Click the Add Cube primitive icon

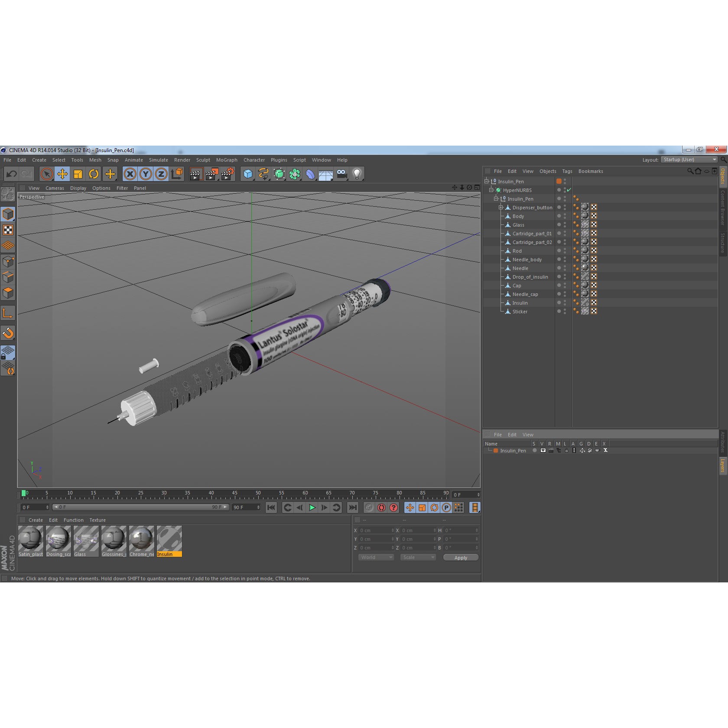tap(247, 174)
